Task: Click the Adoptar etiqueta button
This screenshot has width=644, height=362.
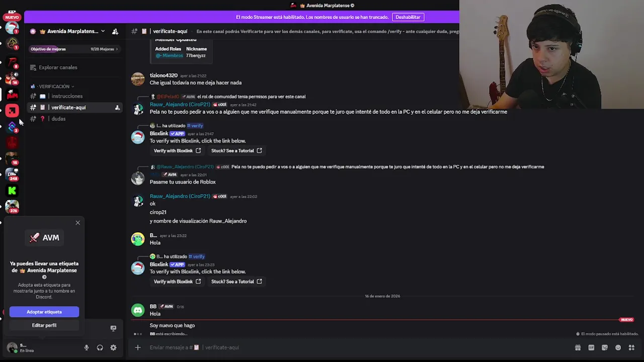Action: [x=44, y=312]
